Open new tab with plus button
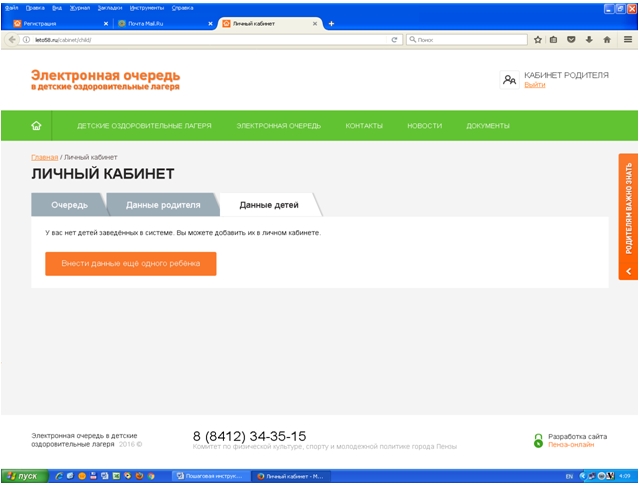640x486 pixels. point(332,23)
